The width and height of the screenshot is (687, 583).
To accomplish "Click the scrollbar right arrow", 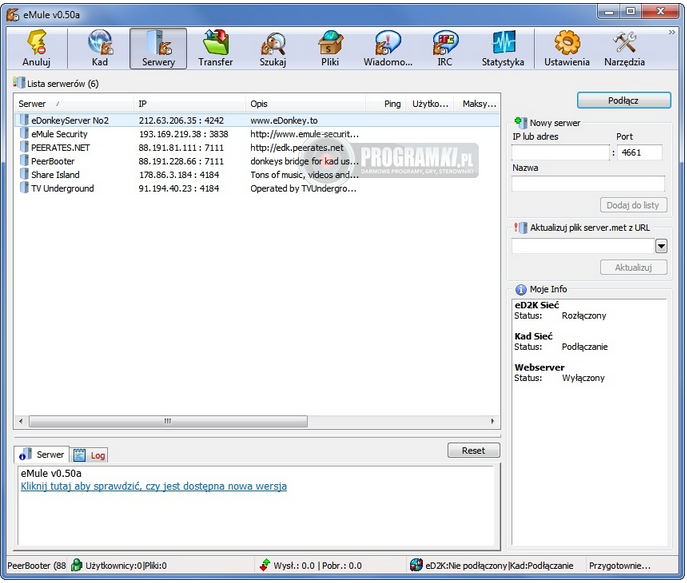I will click(492, 421).
